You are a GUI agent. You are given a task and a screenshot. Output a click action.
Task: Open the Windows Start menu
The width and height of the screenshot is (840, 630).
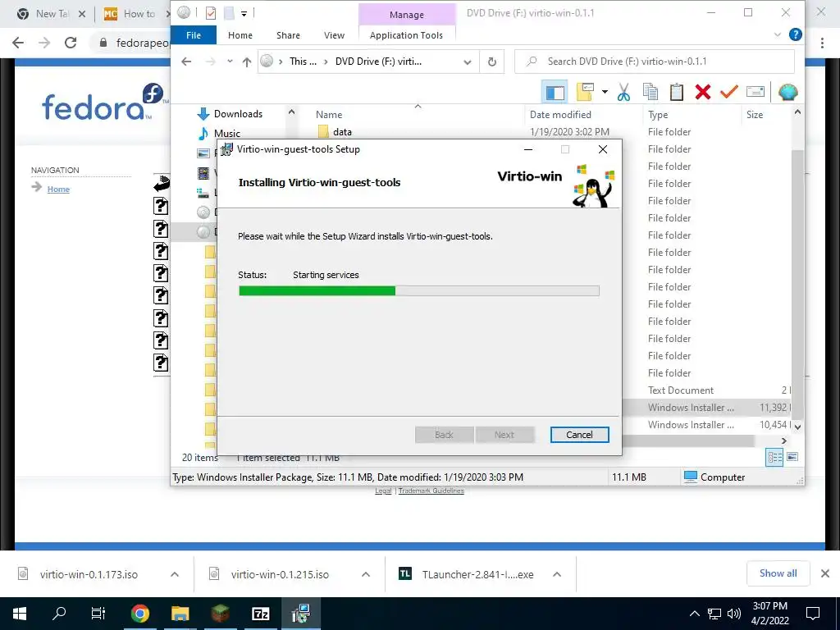click(x=20, y=614)
